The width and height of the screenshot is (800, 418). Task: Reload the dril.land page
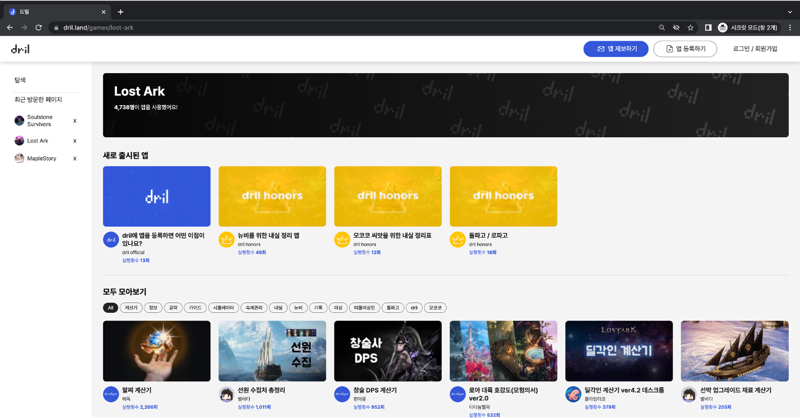[x=38, y=28]
